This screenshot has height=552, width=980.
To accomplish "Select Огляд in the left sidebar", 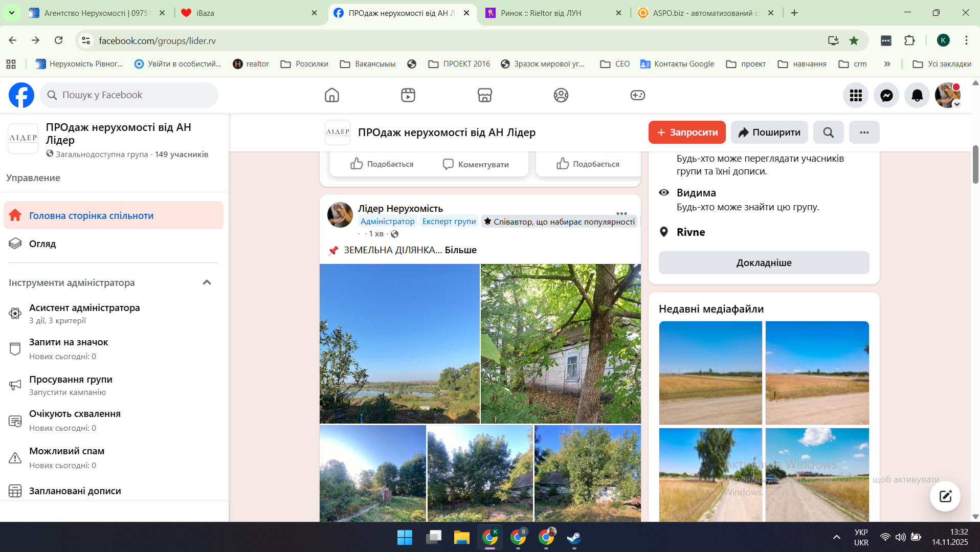I will coord(42,244).
